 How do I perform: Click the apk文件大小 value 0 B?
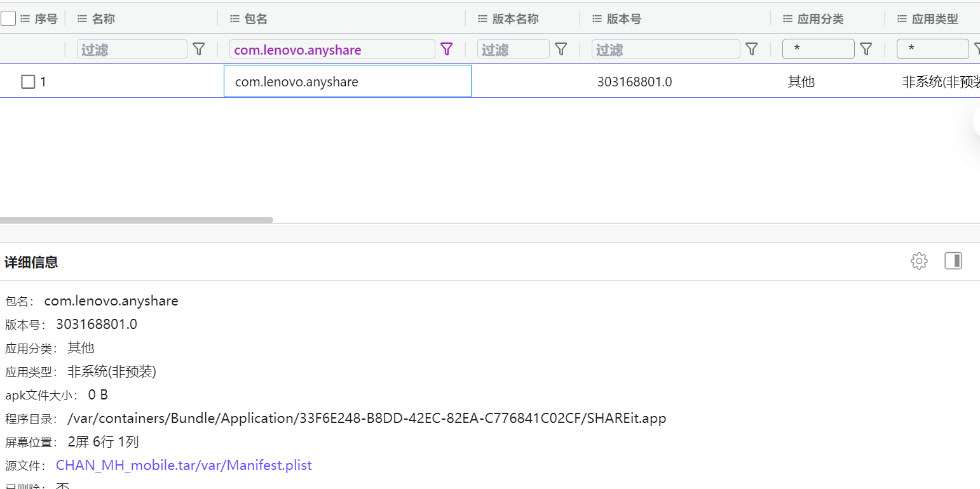point(98,395)
